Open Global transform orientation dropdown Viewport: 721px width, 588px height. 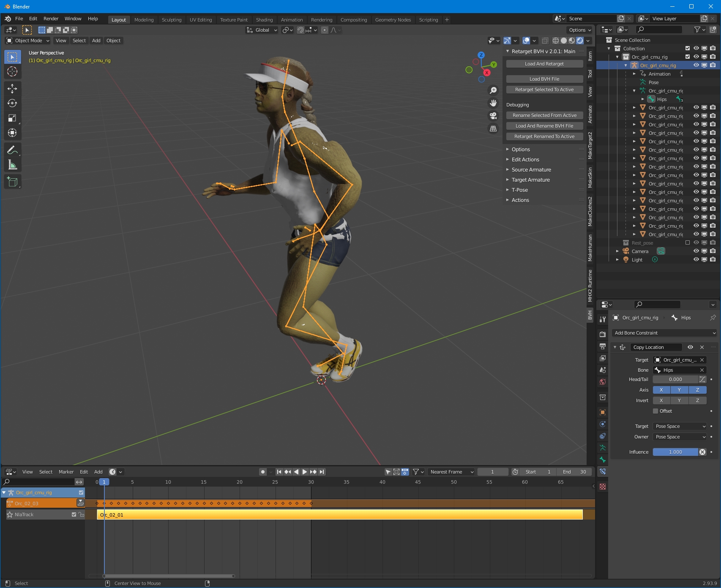[x=262, y=30]
